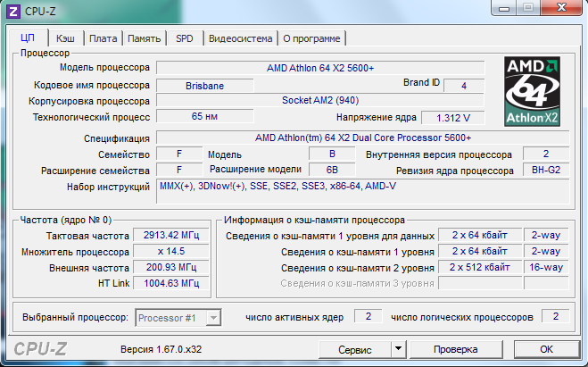This screenshot has width=588, height=367.
Task: Select the ЦП tab
Action: pyautogui.click(x=29, y=38)
